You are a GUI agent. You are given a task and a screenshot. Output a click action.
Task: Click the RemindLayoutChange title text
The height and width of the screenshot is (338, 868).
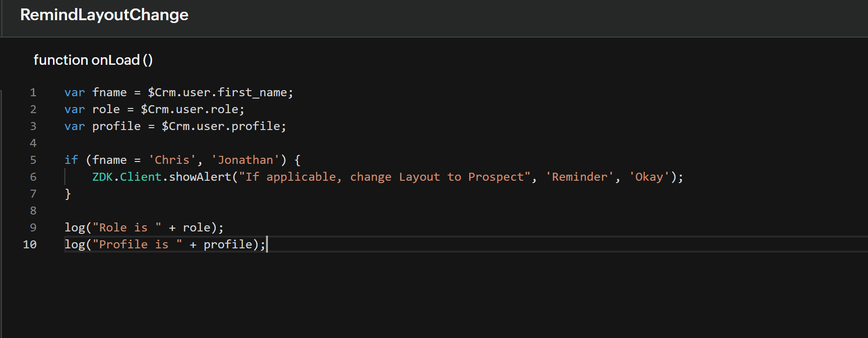[x=104, y=15]
